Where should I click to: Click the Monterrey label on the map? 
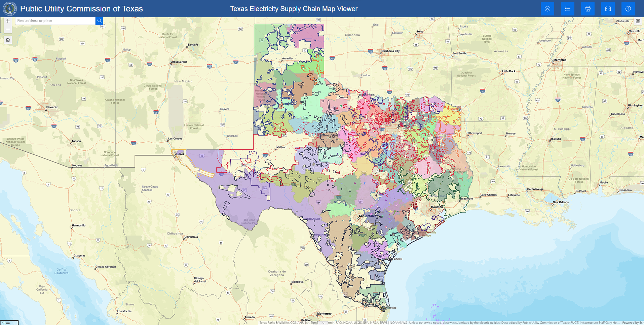click(324, 314)
